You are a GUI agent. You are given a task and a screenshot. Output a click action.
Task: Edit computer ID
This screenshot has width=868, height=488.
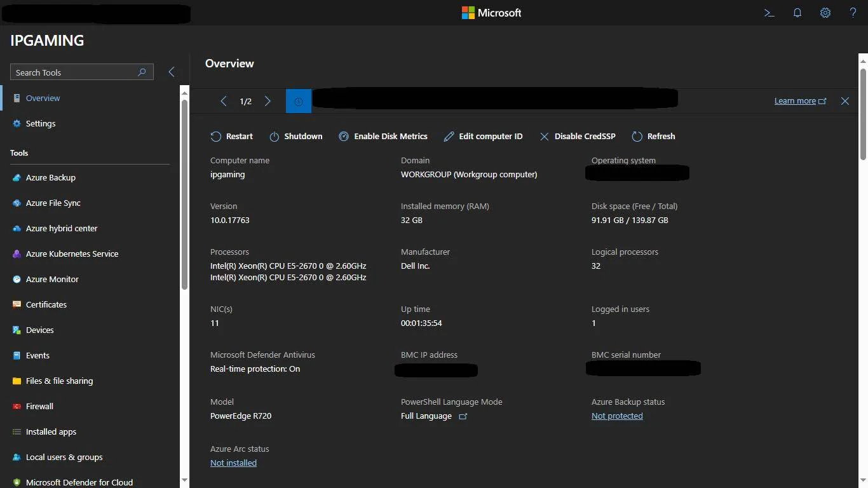point(483,137)
